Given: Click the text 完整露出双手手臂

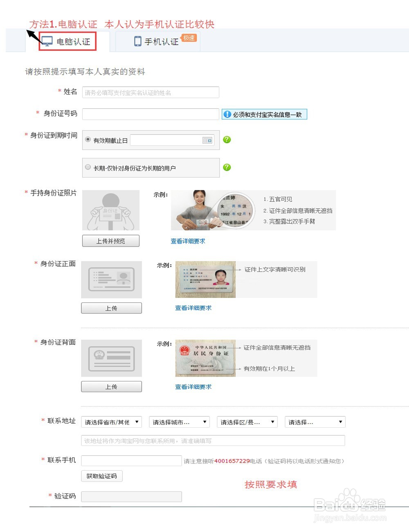Looking at the screenshot, I should click(x=292, y=221).
